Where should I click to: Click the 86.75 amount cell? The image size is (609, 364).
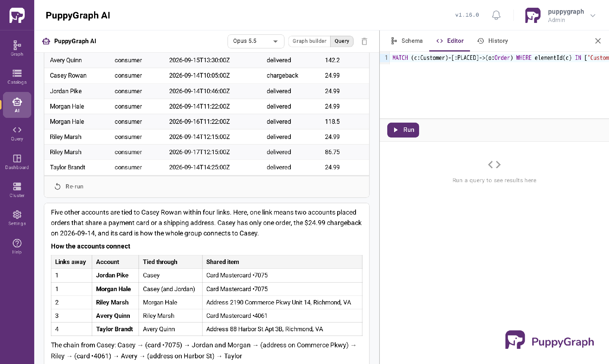[332, 152]
